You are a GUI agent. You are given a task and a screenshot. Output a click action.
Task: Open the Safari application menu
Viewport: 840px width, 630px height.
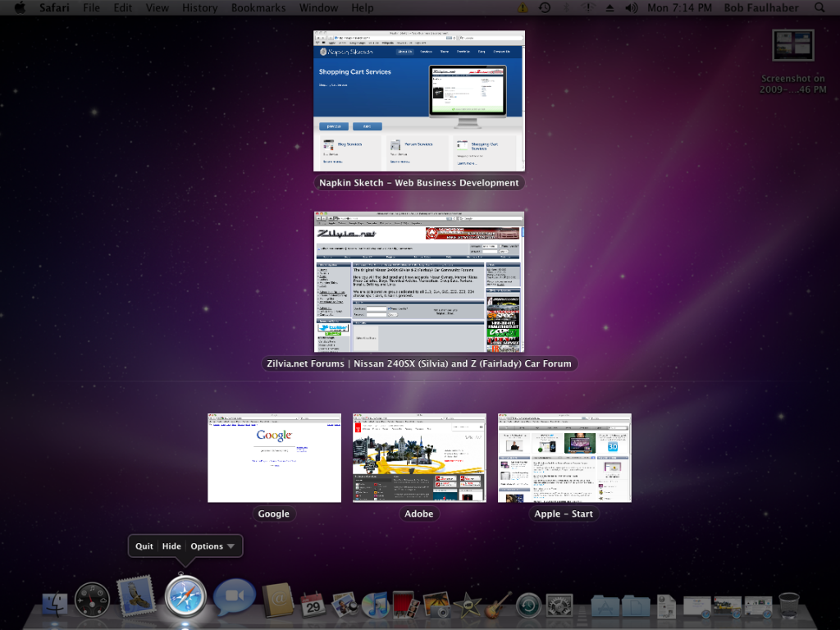click(x=54, y=7)
